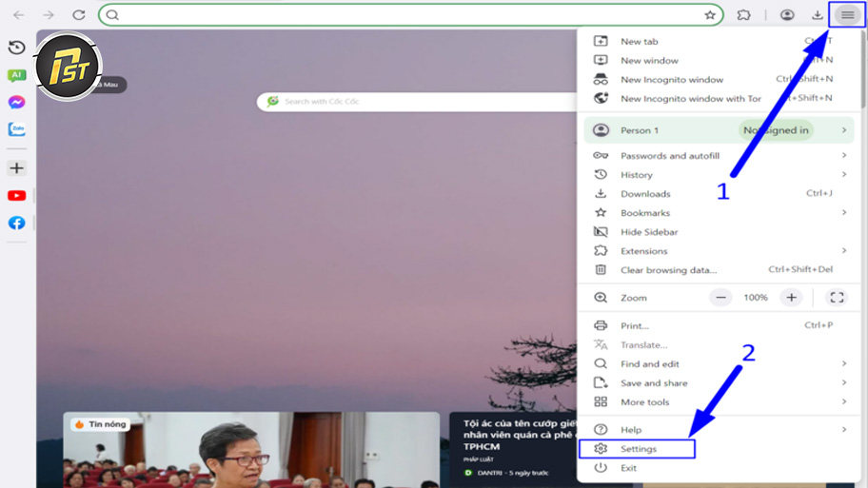Viewport: 868px width, 488px height.
Task: Expand the Person 1 profile submenu
Action: 719,130
